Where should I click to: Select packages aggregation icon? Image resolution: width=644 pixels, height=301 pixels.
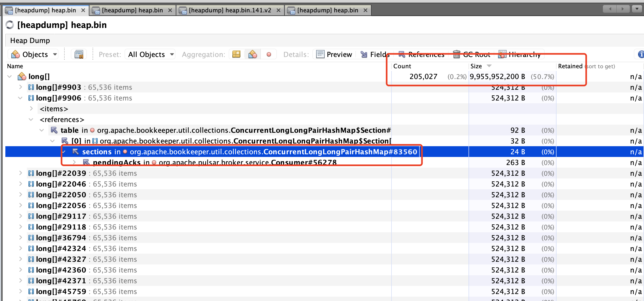[236, 55]
